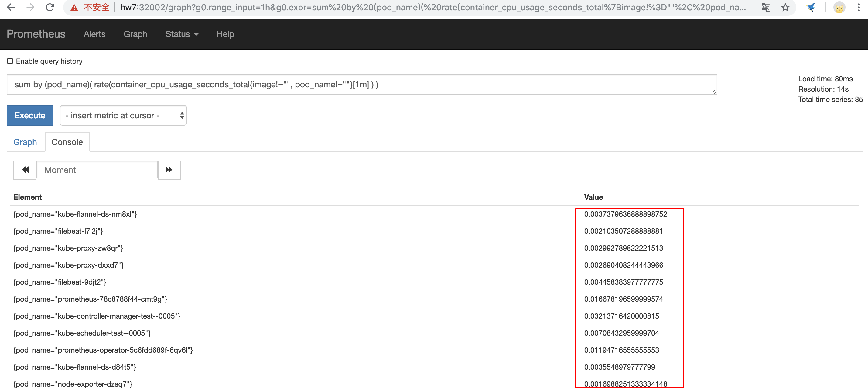
Task: Grab the expression box resize handle
Action: [x=714, y=92]
